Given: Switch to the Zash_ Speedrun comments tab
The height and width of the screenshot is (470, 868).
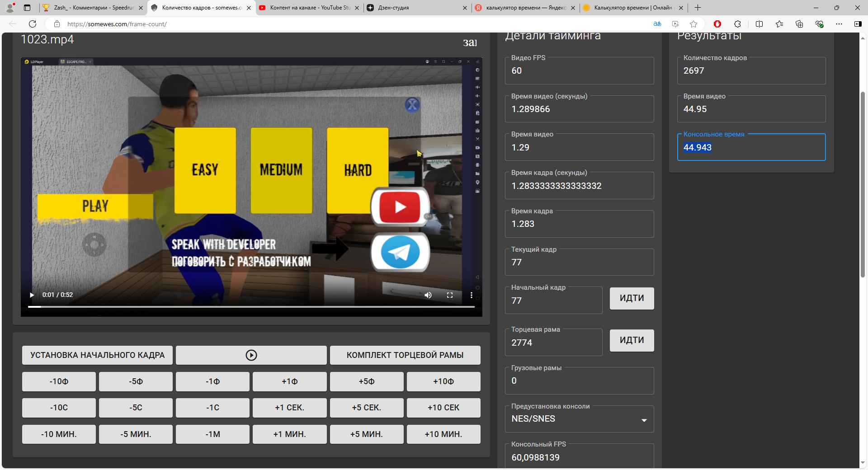Looking at the screenshot, I should click(x=93, y=8).
